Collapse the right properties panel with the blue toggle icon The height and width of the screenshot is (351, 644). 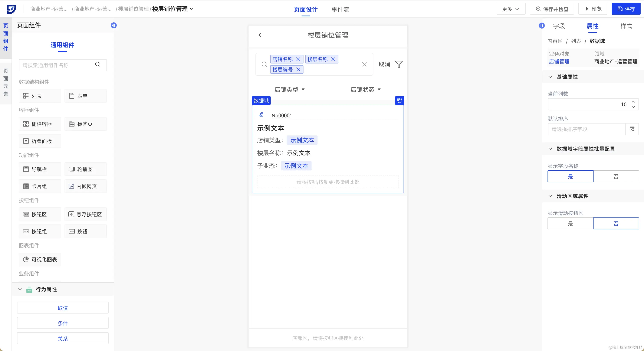click(x=542, y=26)
